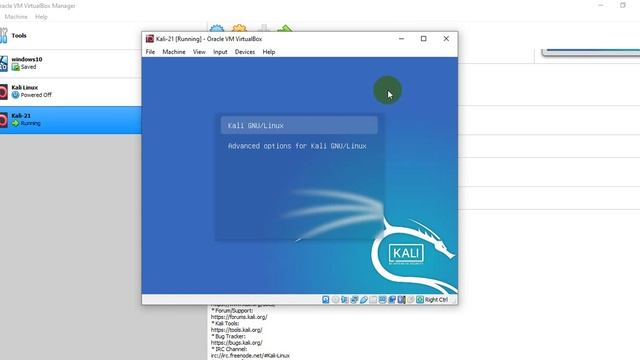Close the Kali-21 VirtualBox window
The image size is (640, 360).
(x=446, y=38)
